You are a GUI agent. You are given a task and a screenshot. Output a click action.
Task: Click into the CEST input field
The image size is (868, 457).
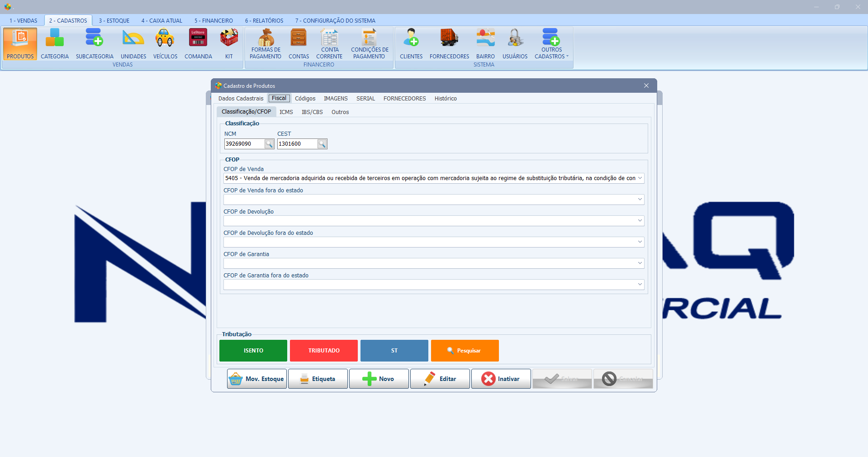pyautogui.click(x=297, y=144)
